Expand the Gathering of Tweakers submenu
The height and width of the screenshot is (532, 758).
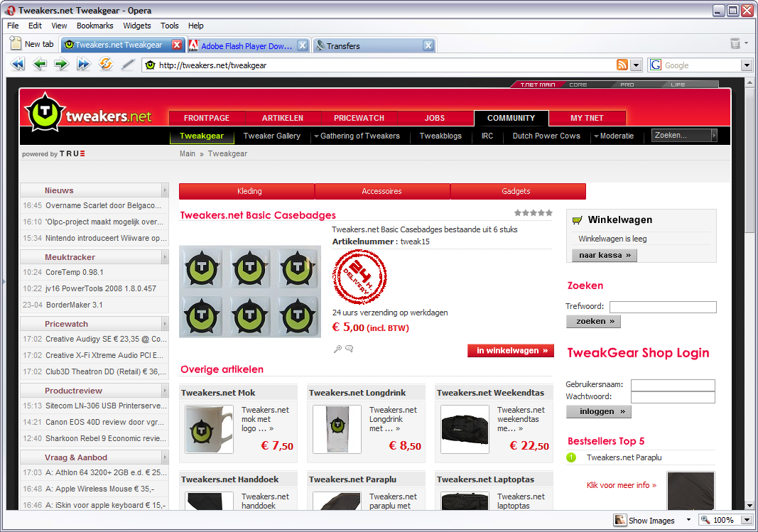(316, 136)
